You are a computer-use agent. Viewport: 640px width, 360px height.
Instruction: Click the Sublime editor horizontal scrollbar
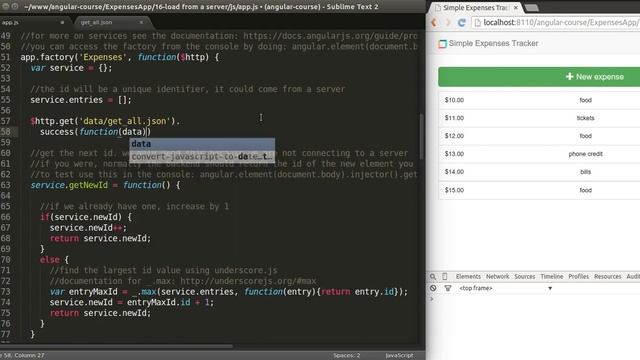(x=117, y=347)
